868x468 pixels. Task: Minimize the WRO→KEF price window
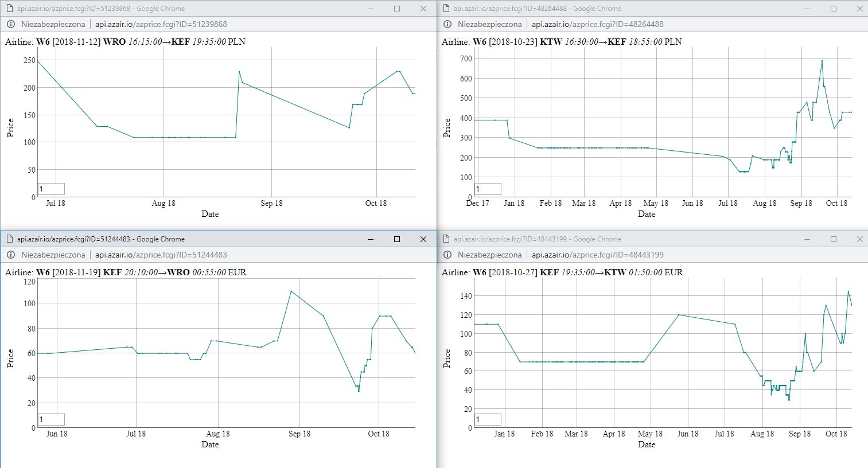pos(371,9)
